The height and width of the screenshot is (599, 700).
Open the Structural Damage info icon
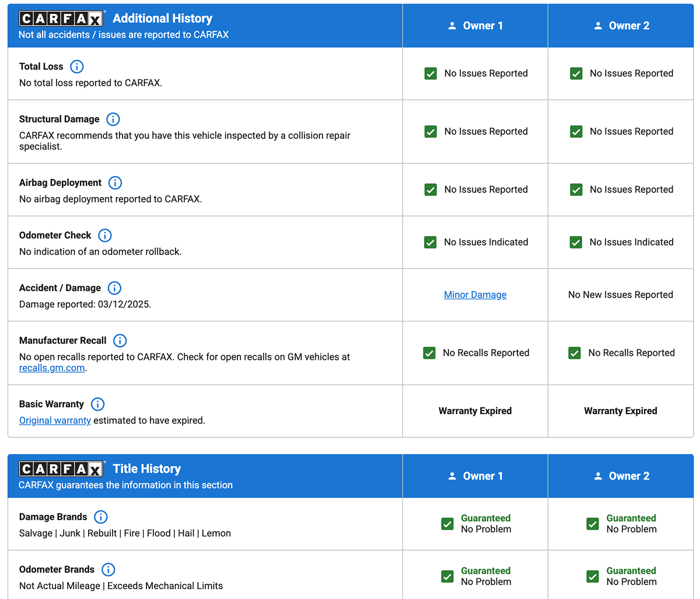[x=113, y=119]
